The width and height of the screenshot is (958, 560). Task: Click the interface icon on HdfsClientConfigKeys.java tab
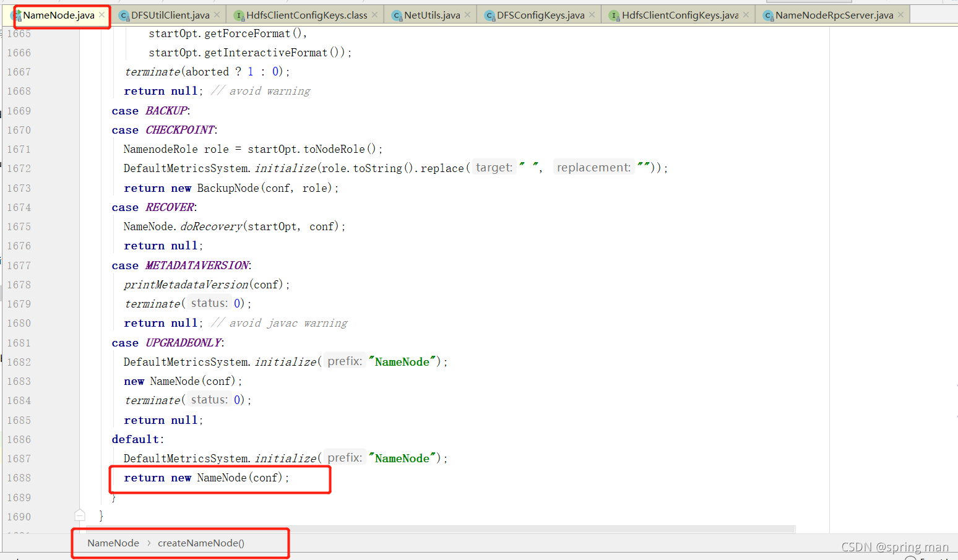(614, 15)
